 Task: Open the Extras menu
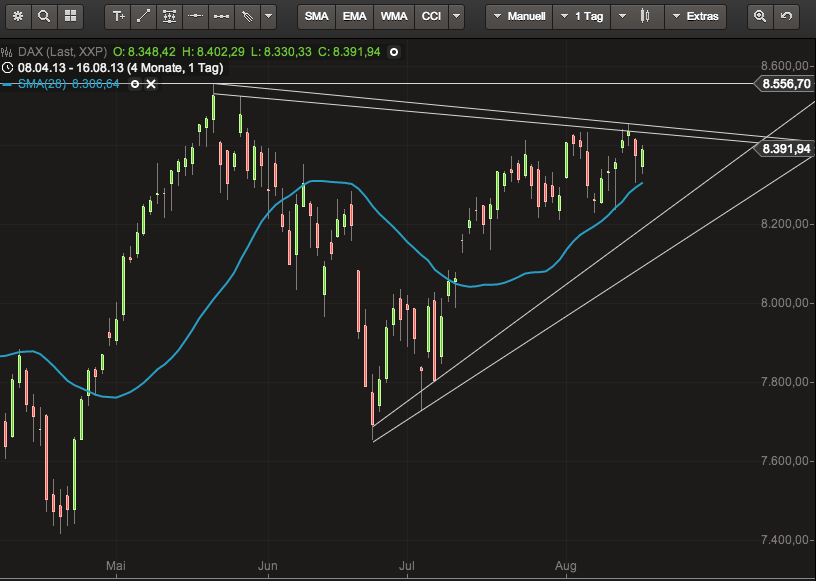696,16
